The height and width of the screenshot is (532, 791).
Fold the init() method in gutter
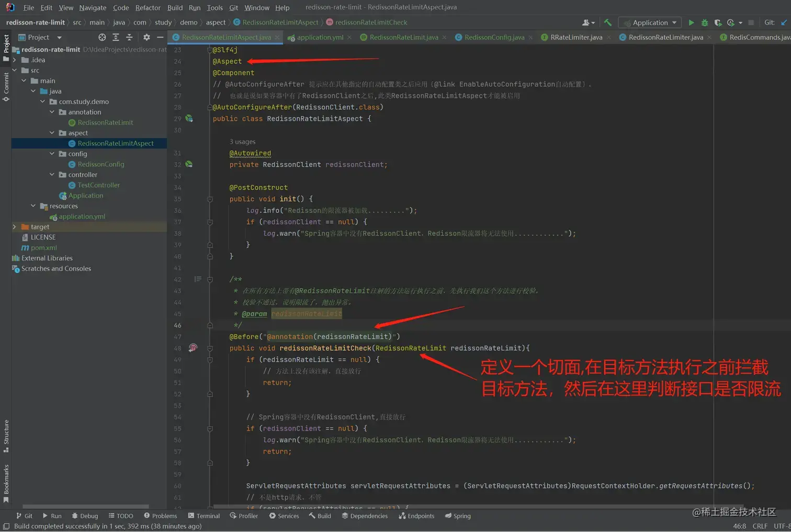(x=210, y=199)
